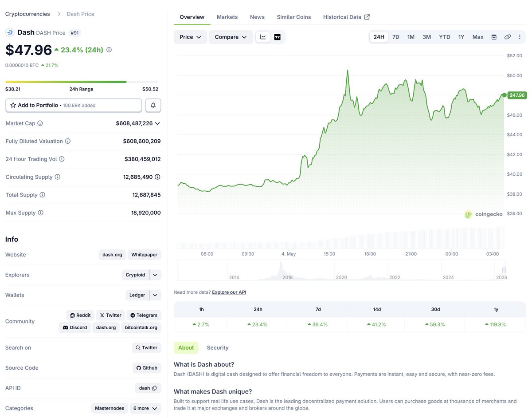
Task: Open dash.org website link
Action: (x=112, y=255)
